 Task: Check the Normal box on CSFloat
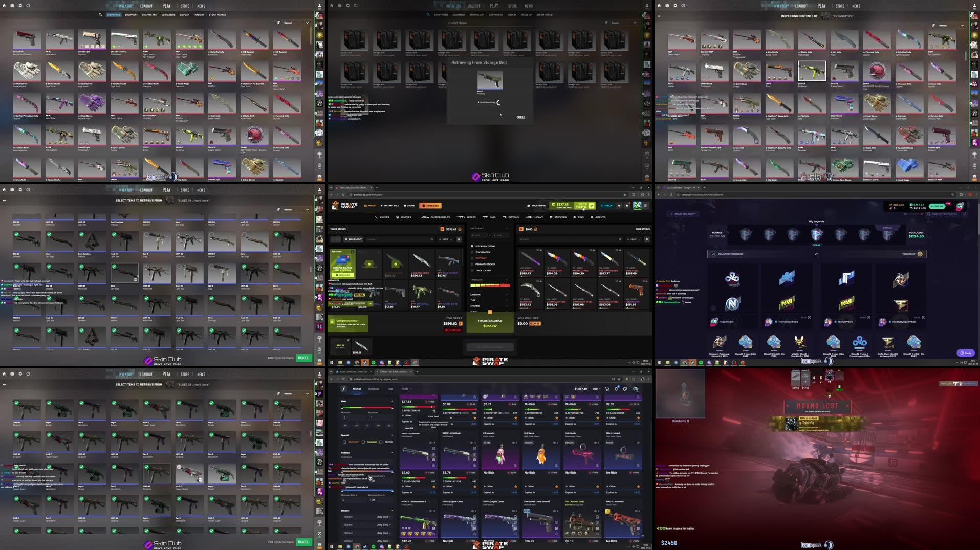tap(381, 442)
